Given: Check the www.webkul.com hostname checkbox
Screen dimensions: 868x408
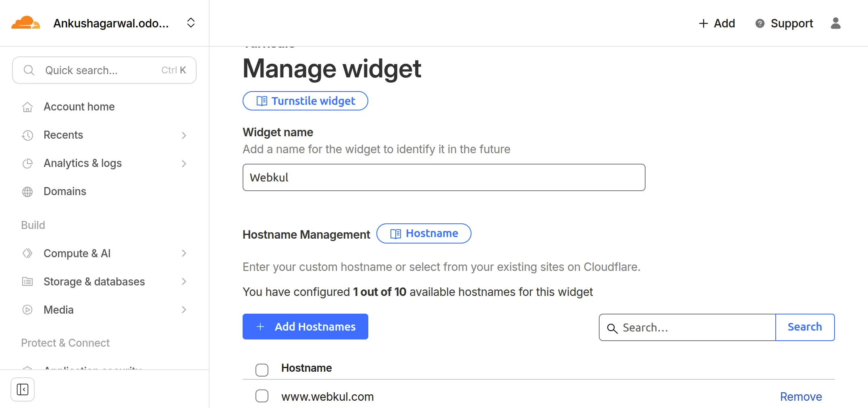Looking at the screenshot, I should pyautogui.click(x=262, y=396).
